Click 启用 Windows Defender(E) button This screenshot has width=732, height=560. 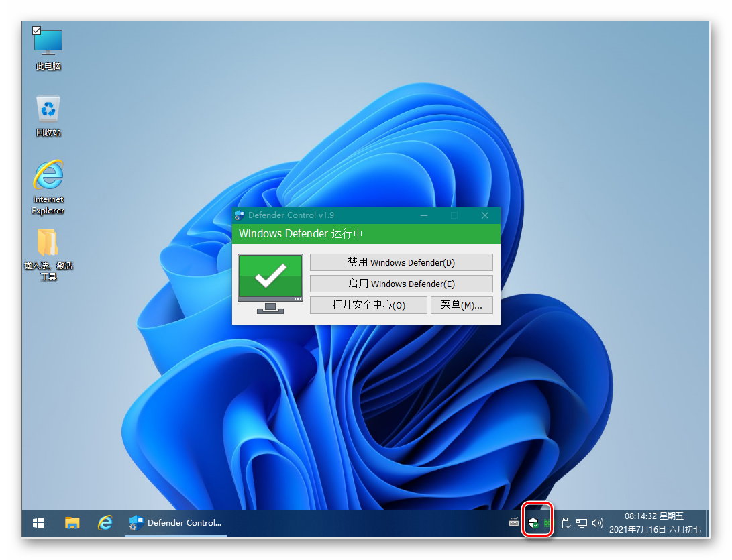pyautogui.click(x=401, y=284)
